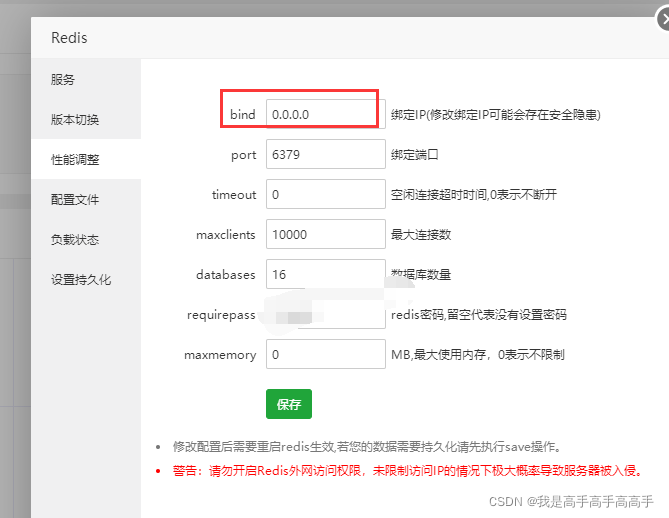This screenshot has width=669, height=518.
Task: Click the maxclients field label
Action: 226,235
